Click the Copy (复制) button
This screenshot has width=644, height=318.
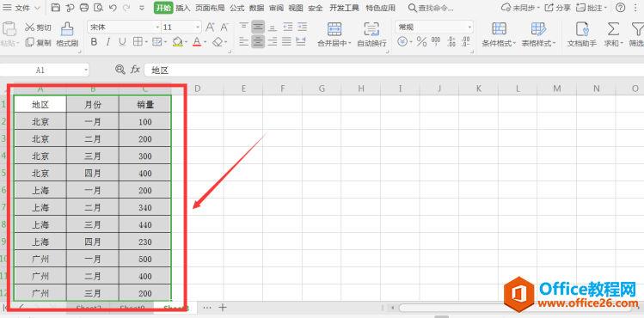tap(38, 43)
